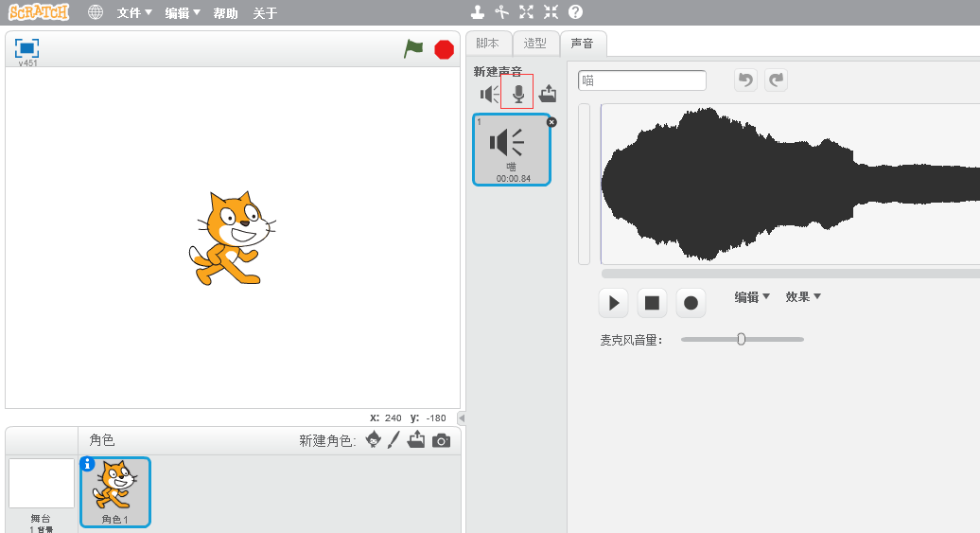
Task: Stop the sound playback
Action: [652, 303]
